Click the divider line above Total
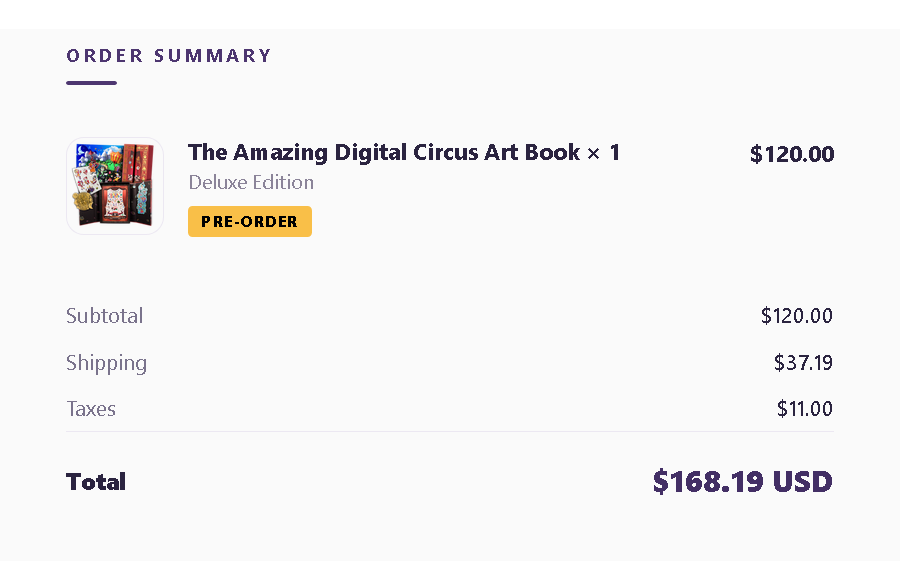Image resolution: width=900 pixels, height=561 pixels. click(450, 431)
